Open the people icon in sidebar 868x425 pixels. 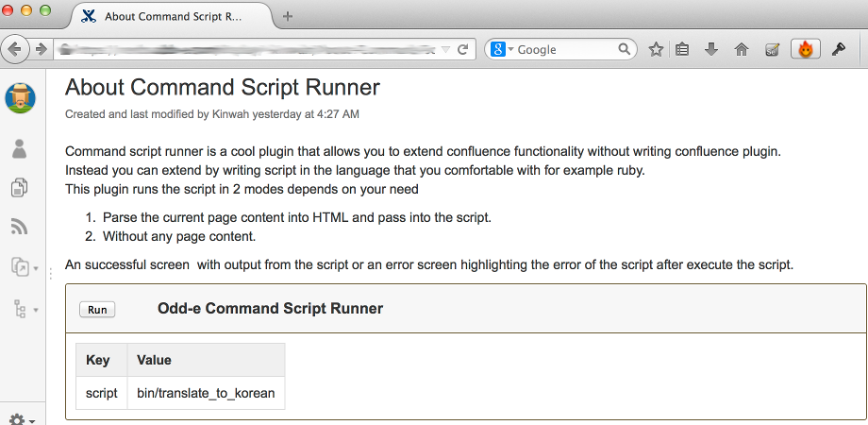(x=20, y=148)
